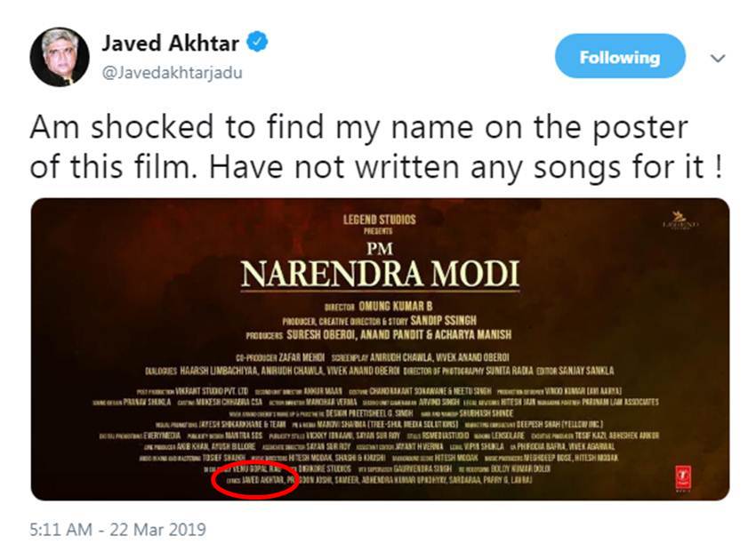Click the blue verified badge
The width and height of the screenshot is (756, 552).
pos(258,43)
